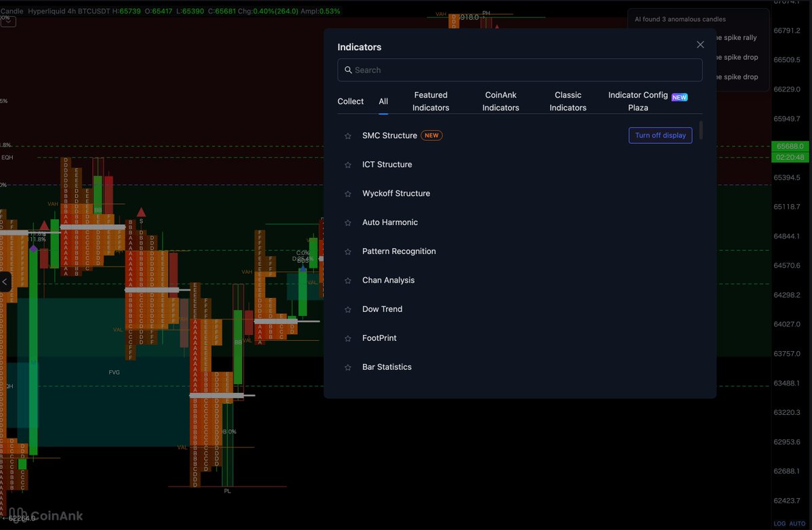Close the Indicators dialog
The width and height of the screenshot is (812, 530).
(700, 45)
